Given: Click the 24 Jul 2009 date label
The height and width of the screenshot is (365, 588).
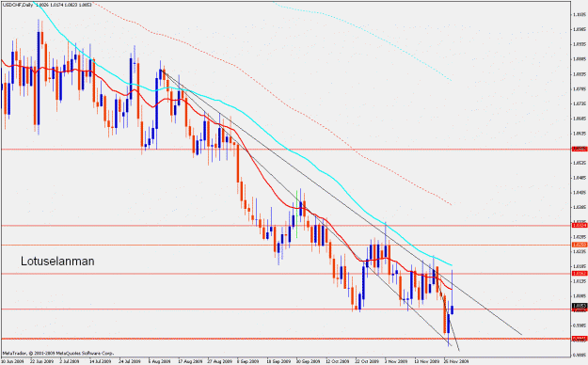Looking at the screenshot, I should click(x=130, y=361).
